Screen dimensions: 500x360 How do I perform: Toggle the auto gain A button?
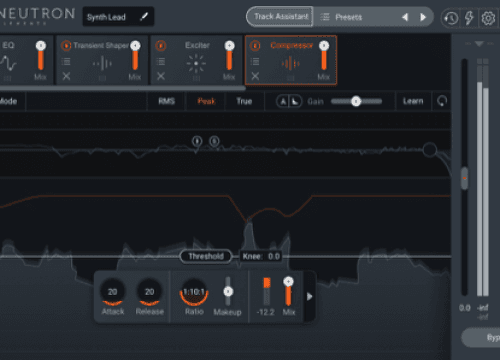[283, 101]
